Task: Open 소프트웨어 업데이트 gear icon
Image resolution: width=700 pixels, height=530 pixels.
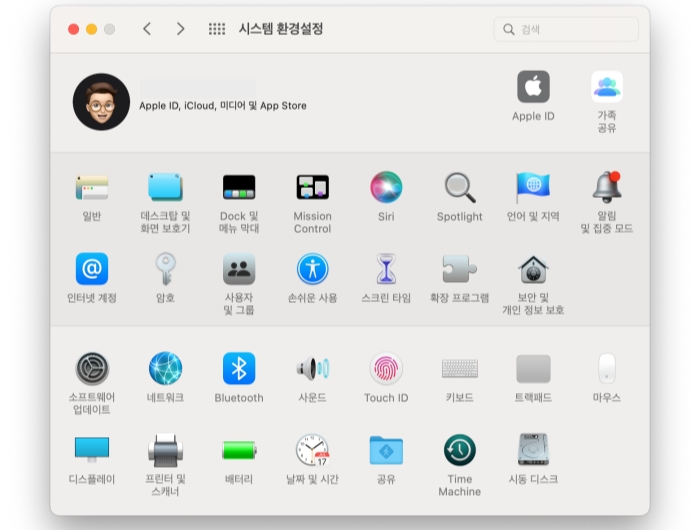Action: tap(92, 368)
